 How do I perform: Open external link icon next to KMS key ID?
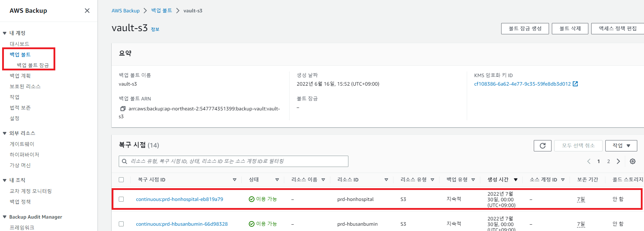575,84
